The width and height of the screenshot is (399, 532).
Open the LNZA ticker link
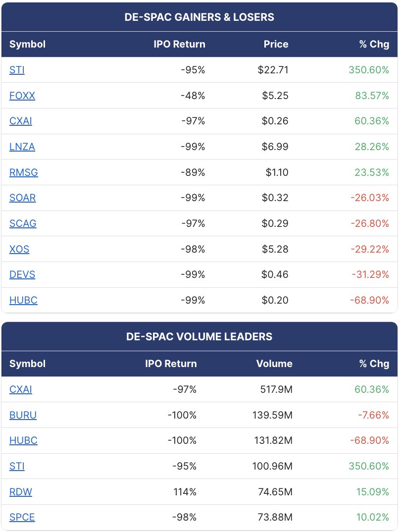click(x=22, y=147)
